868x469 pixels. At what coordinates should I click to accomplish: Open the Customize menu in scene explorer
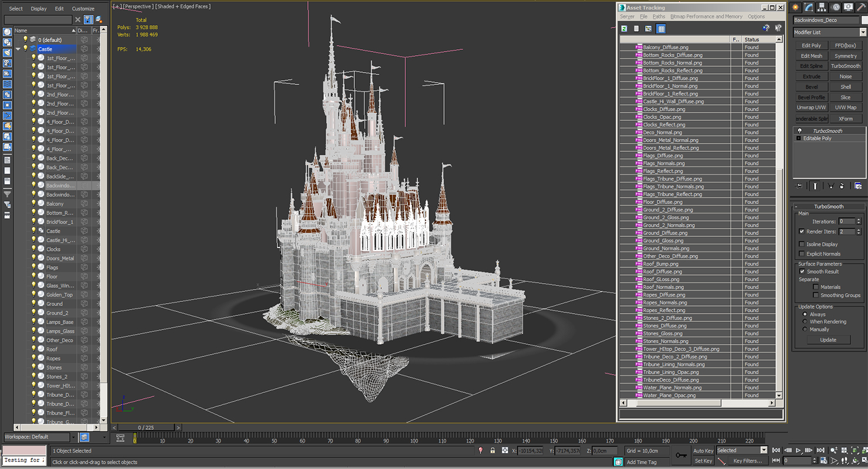click(83, 9)
